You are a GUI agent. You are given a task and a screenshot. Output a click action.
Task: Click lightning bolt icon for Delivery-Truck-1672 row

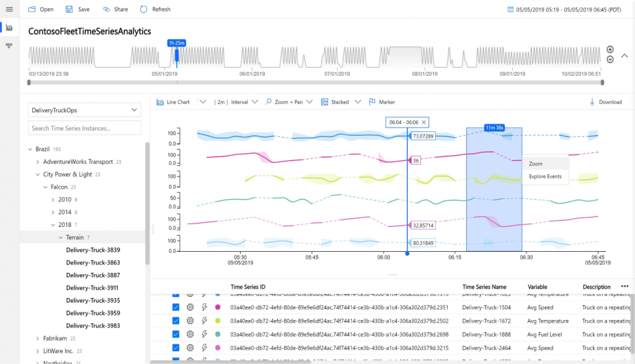(x=205, y=321)
